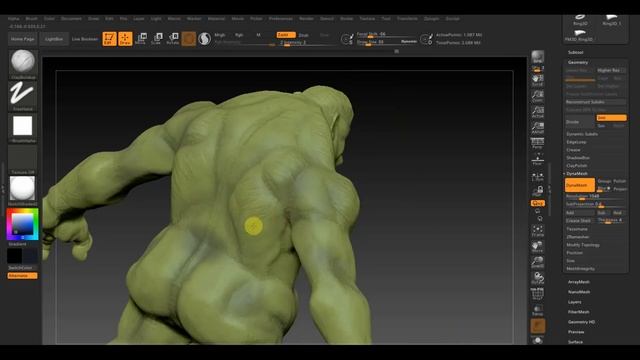Viewport: 640px width, 360px height.
Task: Expand the EdgeLoop subsection
Action: 576,142
